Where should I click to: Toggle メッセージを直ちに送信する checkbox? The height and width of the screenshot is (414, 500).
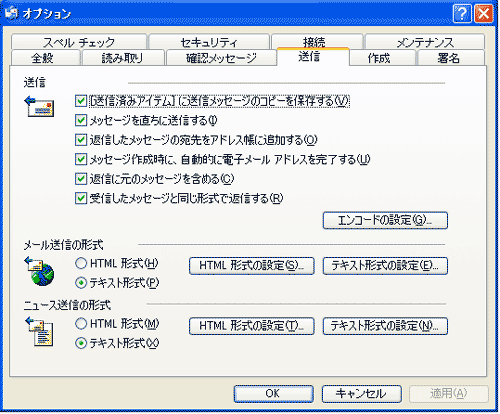tap(81, 120)
